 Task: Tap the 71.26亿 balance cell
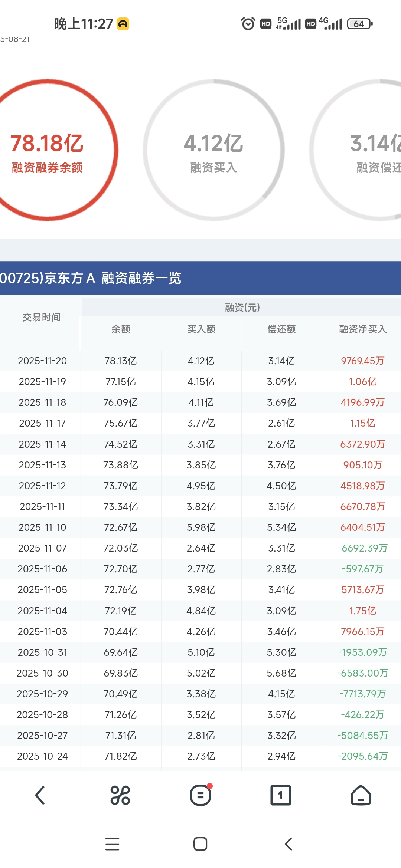pyautogui.click(x=121, y=715)
